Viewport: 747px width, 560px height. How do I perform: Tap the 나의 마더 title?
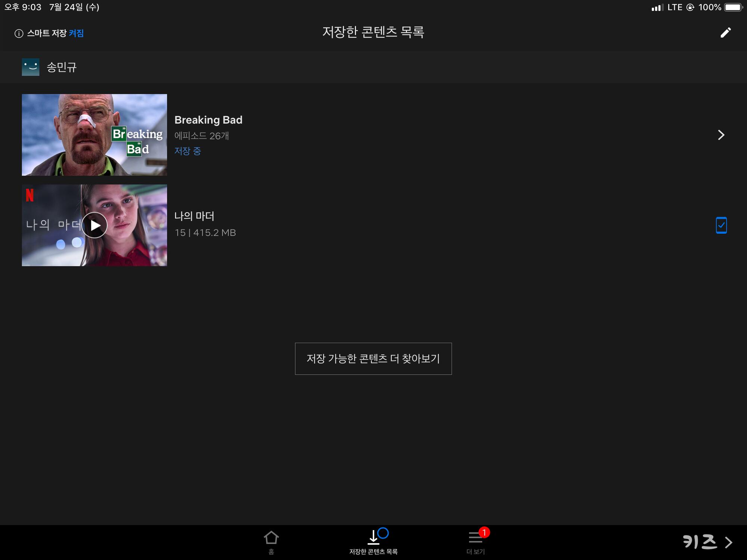[194, 216]
